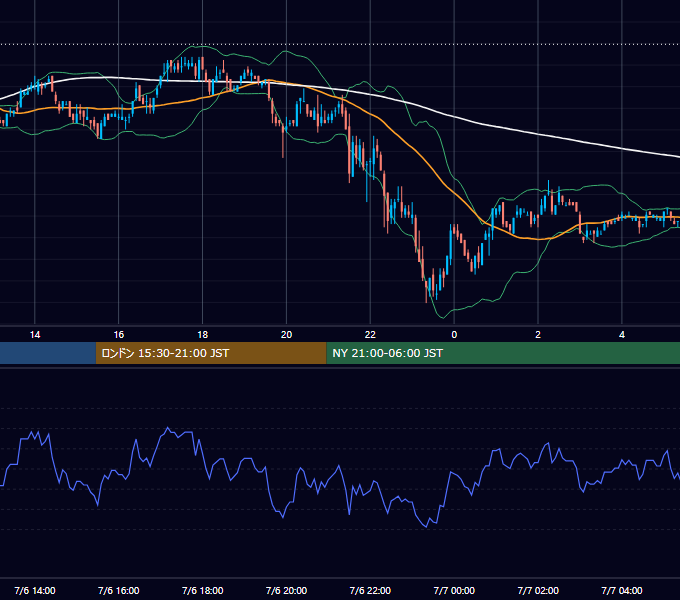Click the NY 21:00-06:00 JST session bar
Image resolution: width=680 pixels, height=600 pixels.
point(503,353)
